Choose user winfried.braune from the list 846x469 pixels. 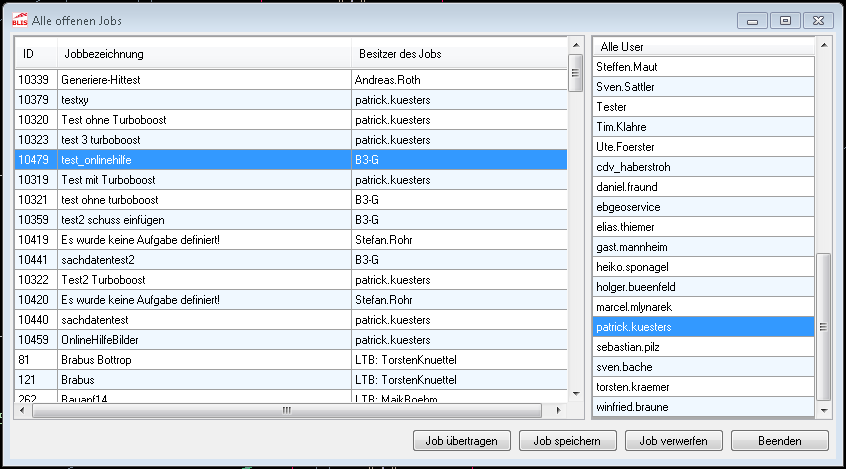tap(702, 407)
